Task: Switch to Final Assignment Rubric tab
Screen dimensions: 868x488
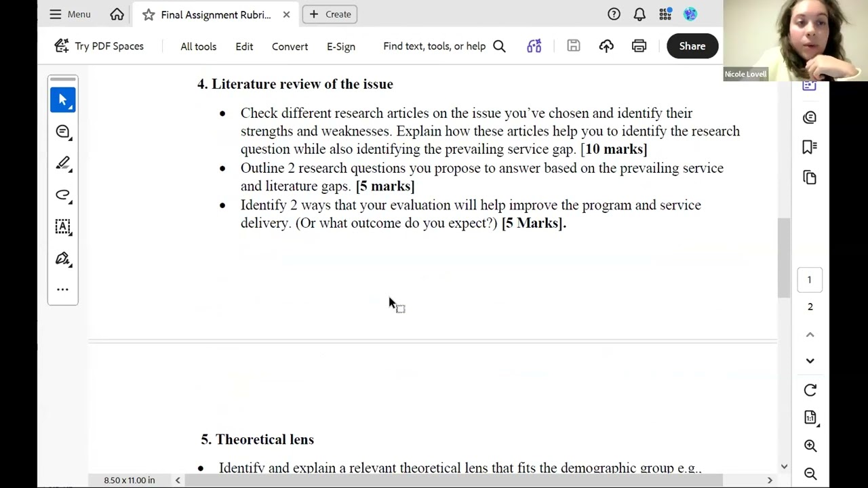Action: (x=216, y=14)
